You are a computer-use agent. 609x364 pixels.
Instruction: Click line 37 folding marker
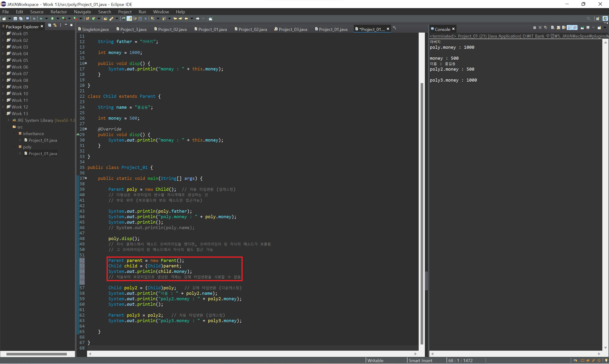[86, 178]
